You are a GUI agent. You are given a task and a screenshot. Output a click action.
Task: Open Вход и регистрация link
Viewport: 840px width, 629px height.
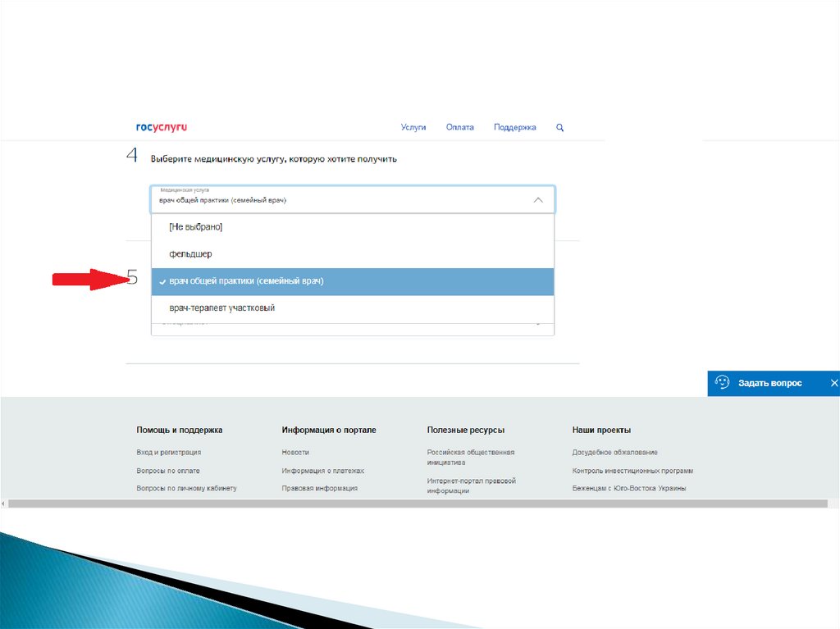pos(169,452)
